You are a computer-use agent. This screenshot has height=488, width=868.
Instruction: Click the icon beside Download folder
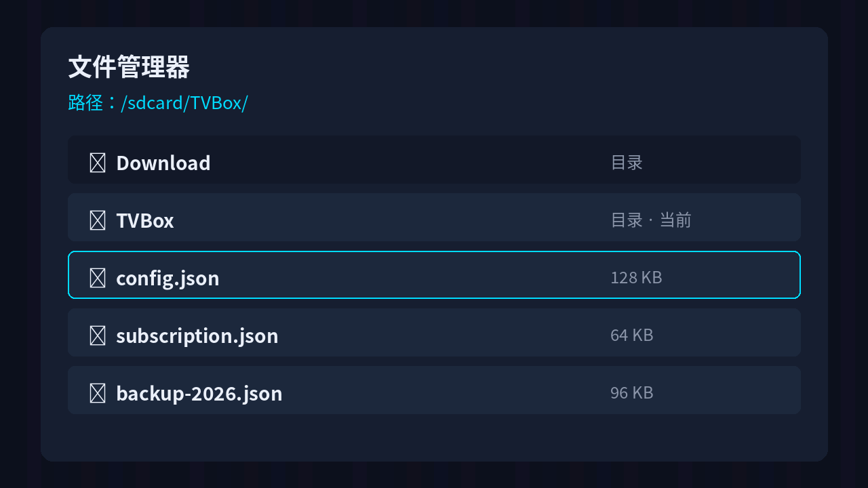98,163
